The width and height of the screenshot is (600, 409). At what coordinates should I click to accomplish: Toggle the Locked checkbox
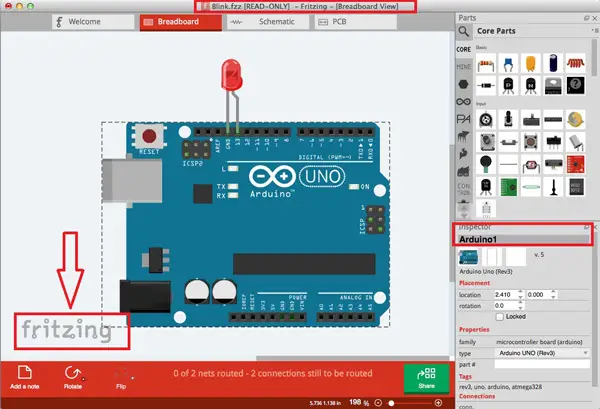pos(499,317)
